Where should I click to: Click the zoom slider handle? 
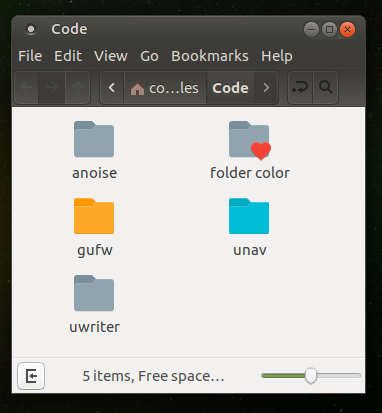point(311,376)
